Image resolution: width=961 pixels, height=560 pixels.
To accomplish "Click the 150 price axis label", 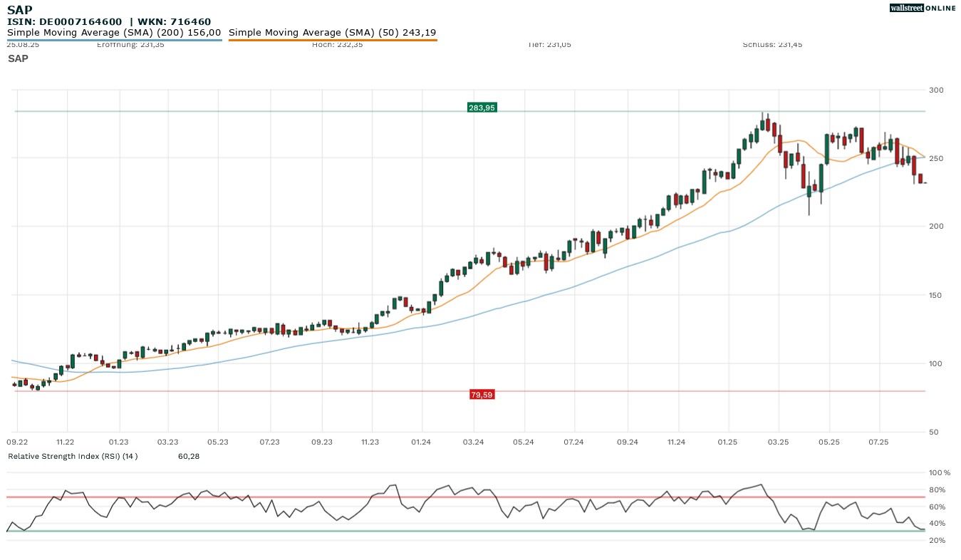I will [x=935, y=295].
